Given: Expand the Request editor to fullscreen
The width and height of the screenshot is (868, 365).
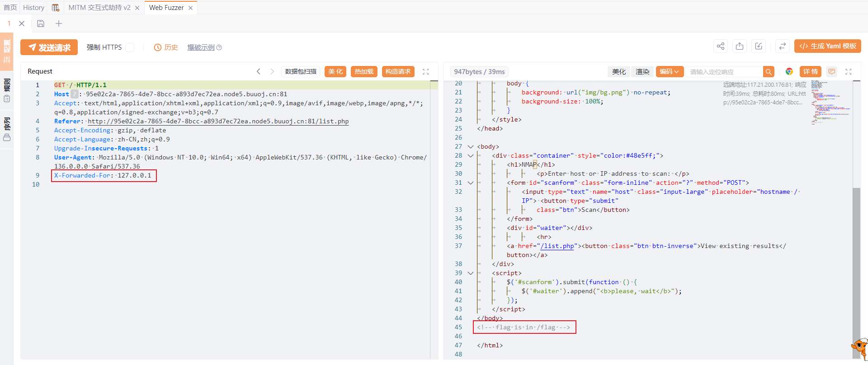Looking at the screenshot, I should (425, 71).
